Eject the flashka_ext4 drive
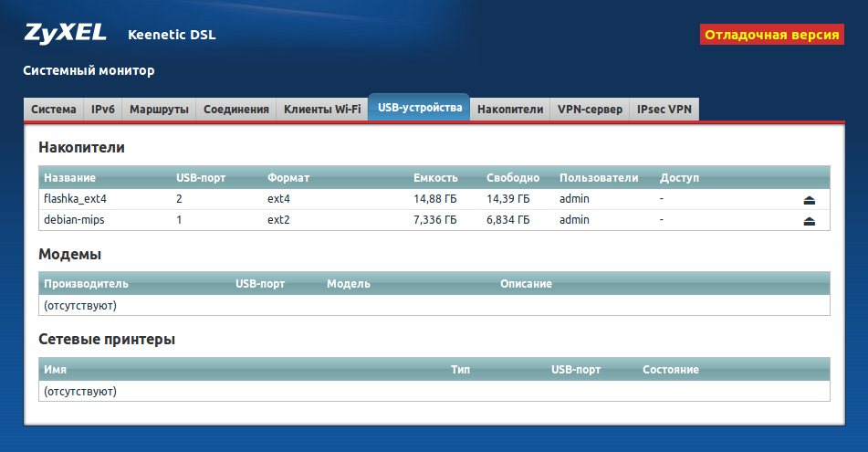Viewport: 868px width, 452px height. tap(809, 199)
